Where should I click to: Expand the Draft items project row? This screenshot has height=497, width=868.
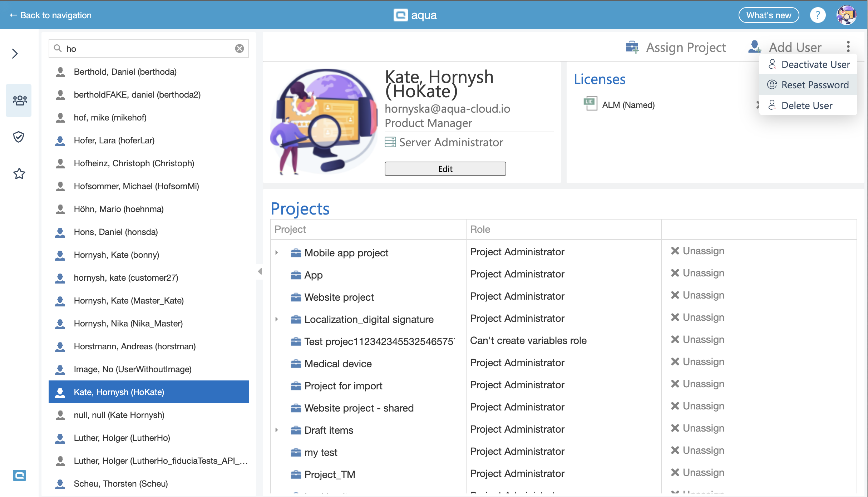click(277, 430)
